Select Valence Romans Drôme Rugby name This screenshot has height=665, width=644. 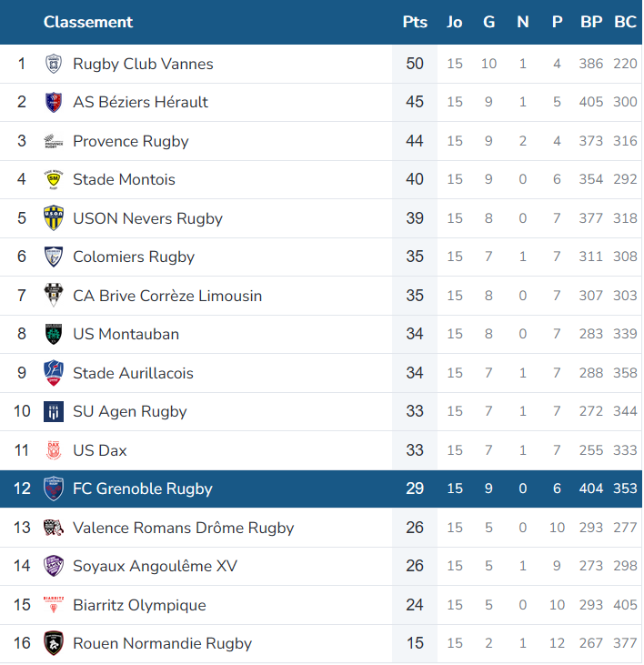183,528
